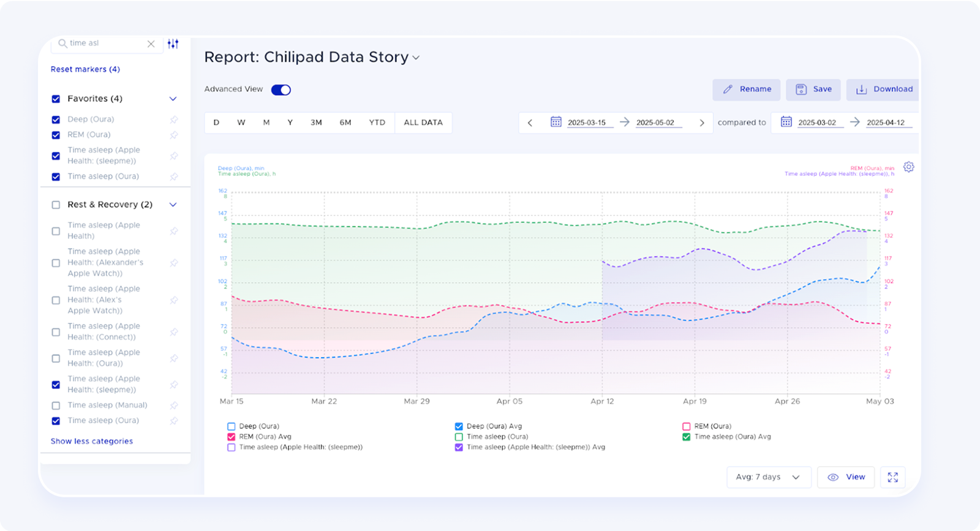The height and width of the screenshot is (531, 980).
Task: Click the pin icon next to REM (Oura)
Action: tap(174, 135)
